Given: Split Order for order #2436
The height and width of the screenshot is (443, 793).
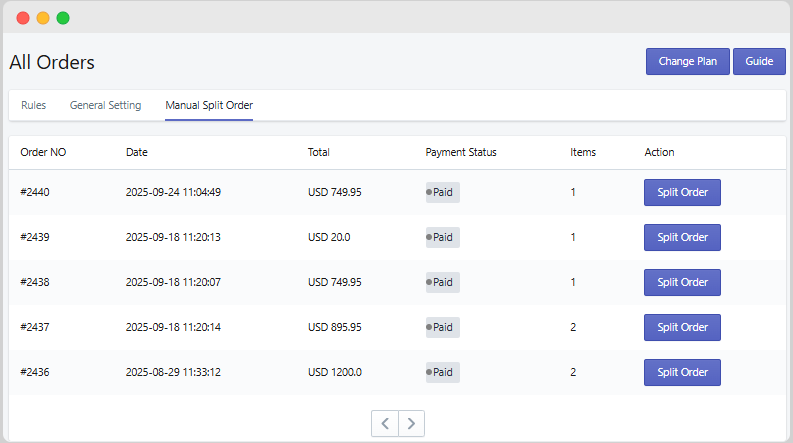Looking at the screenshot, I should point(682,372).
